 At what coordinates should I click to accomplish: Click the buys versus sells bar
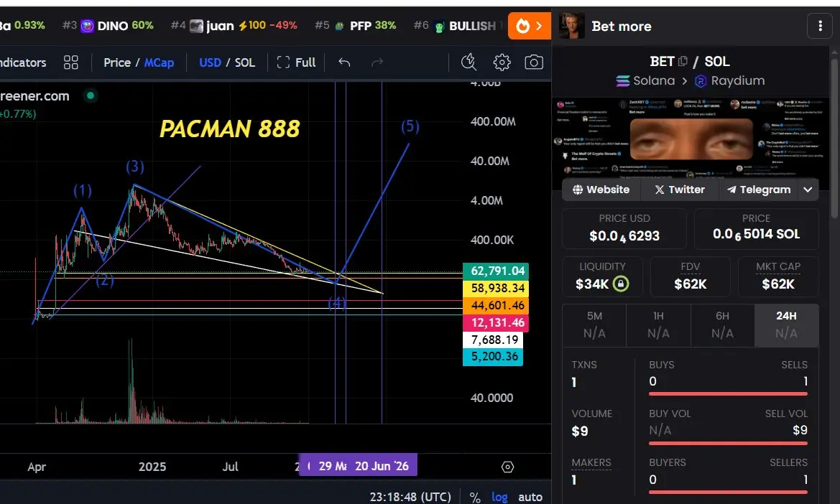click(728, 393)
